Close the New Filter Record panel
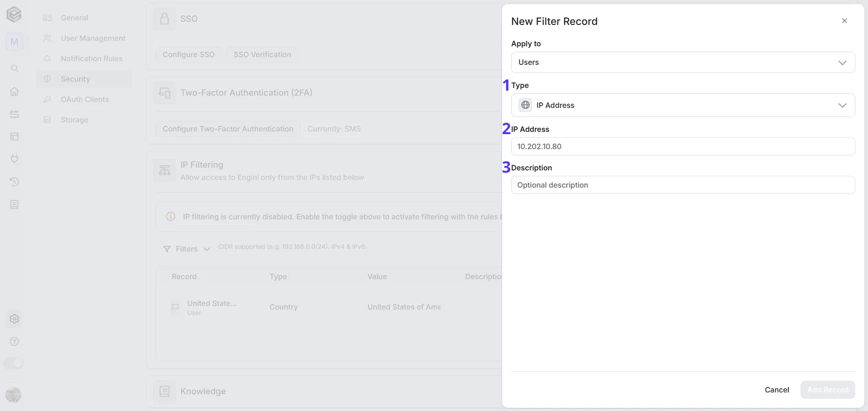868x411 pixels. [844, 21]
